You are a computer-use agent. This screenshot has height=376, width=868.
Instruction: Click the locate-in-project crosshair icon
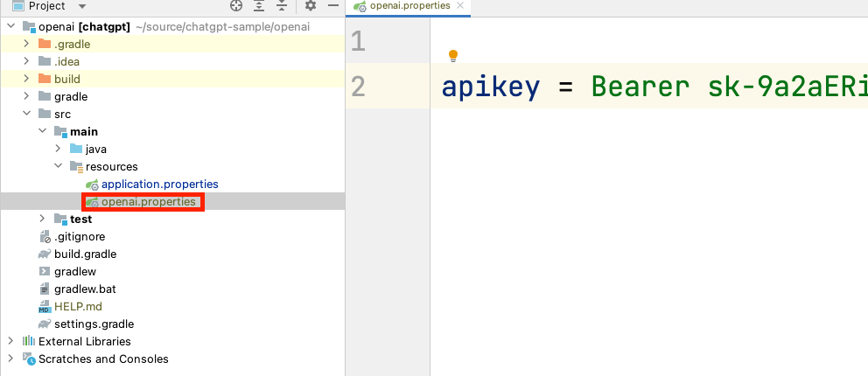[236, 6]
